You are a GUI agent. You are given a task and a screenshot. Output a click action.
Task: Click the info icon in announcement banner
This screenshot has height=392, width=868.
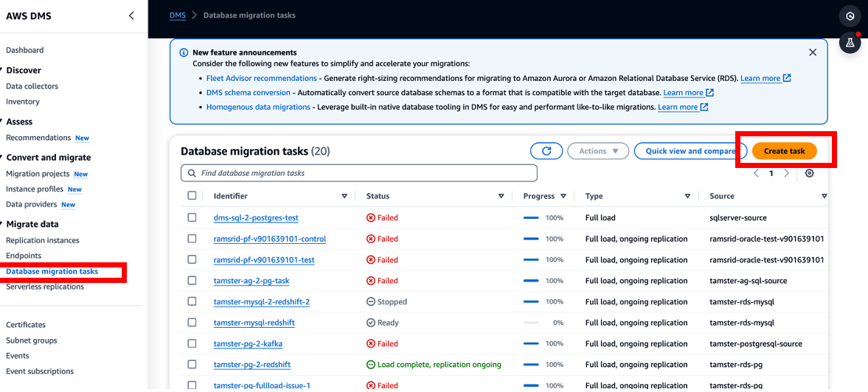[x=184, y=52]
